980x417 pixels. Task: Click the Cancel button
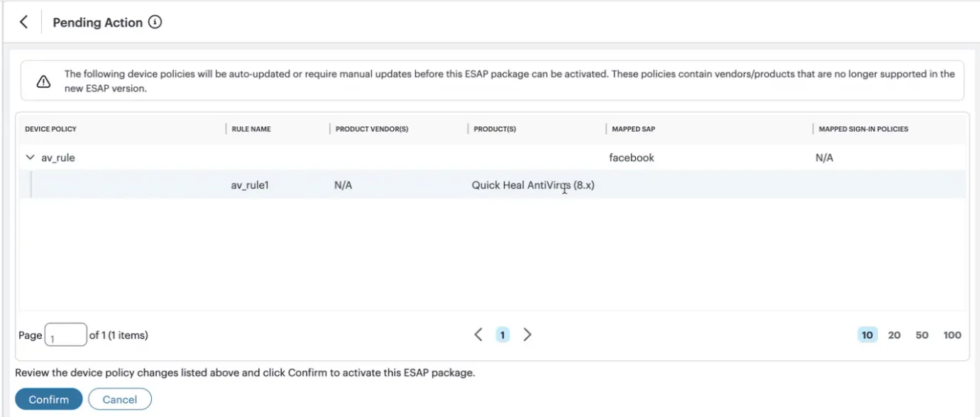120,399
